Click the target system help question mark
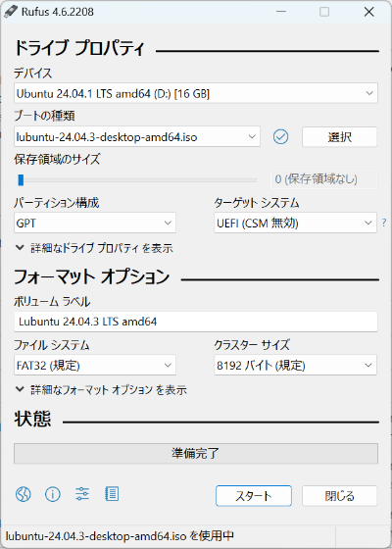Screen dimensions: 392x549 click(x=384, y=223)
